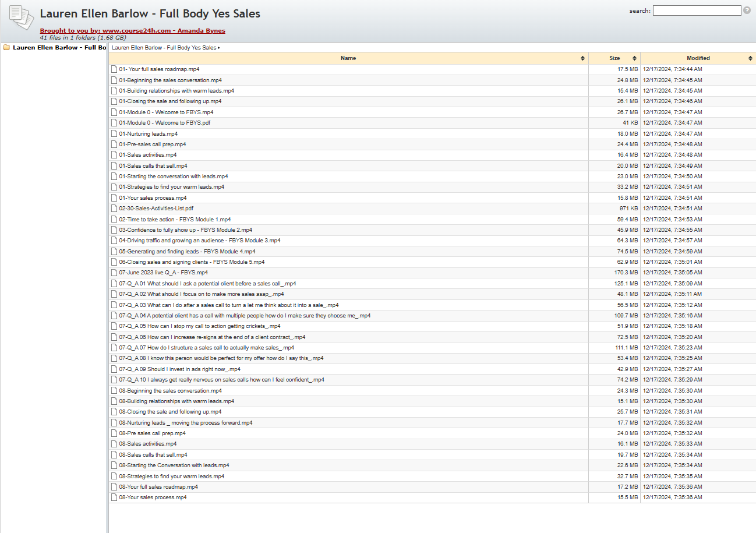
Task: Click file icon beside 01-Module 0 Welcome pdf
Action: (x=114, y=123)
